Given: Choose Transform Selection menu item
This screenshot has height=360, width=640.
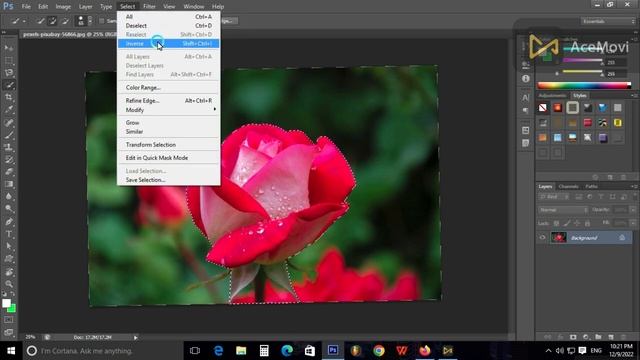Looking at the screenshot, I should pyautogui.click(x=169, y=144).
